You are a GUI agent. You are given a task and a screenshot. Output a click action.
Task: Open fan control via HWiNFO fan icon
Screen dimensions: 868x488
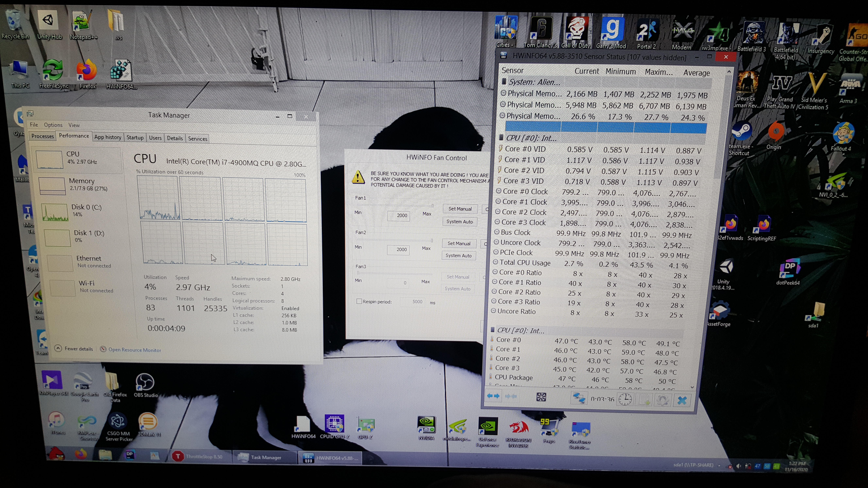point(541,397)
